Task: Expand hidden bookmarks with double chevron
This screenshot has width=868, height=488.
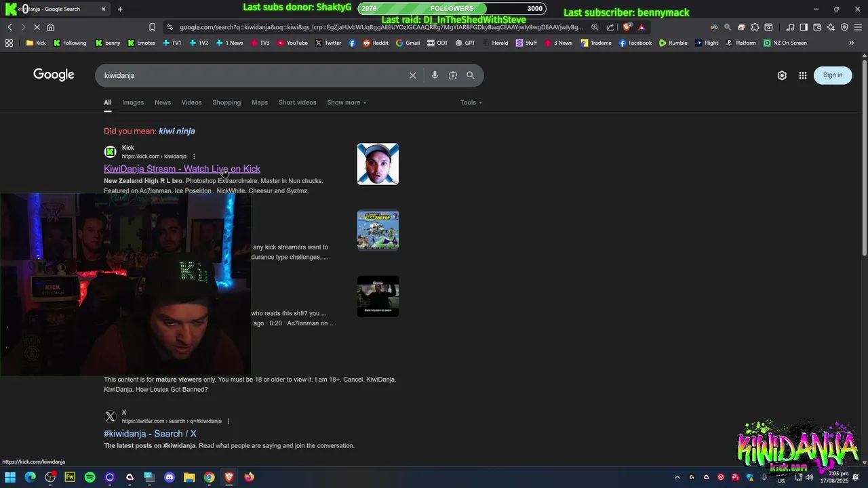Action: pyautogui.click(x=852, y=43)
